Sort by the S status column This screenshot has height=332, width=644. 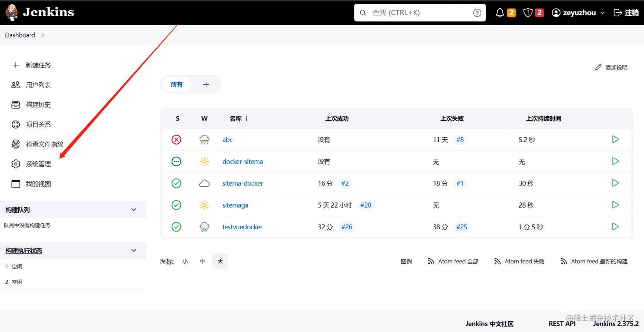coord(178,119)
